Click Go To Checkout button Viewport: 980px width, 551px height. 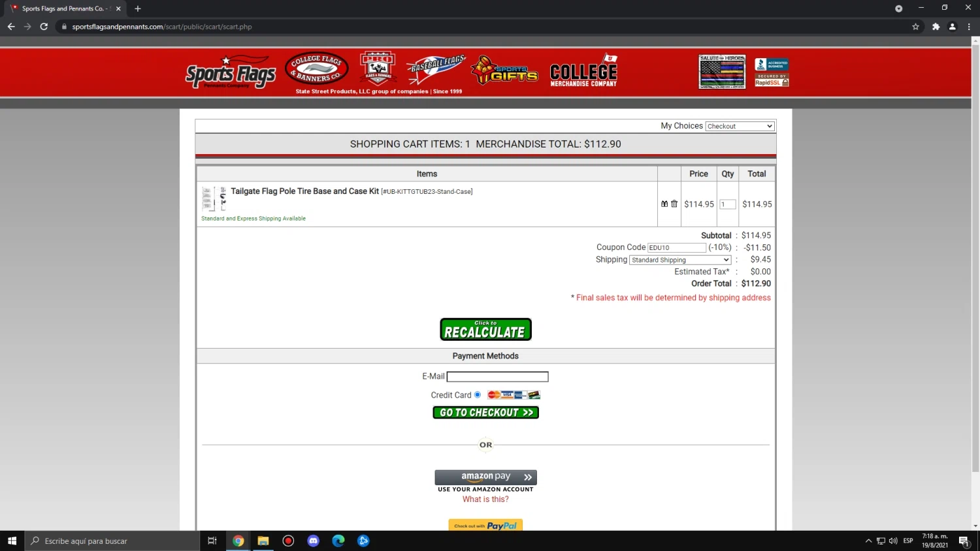485,413
